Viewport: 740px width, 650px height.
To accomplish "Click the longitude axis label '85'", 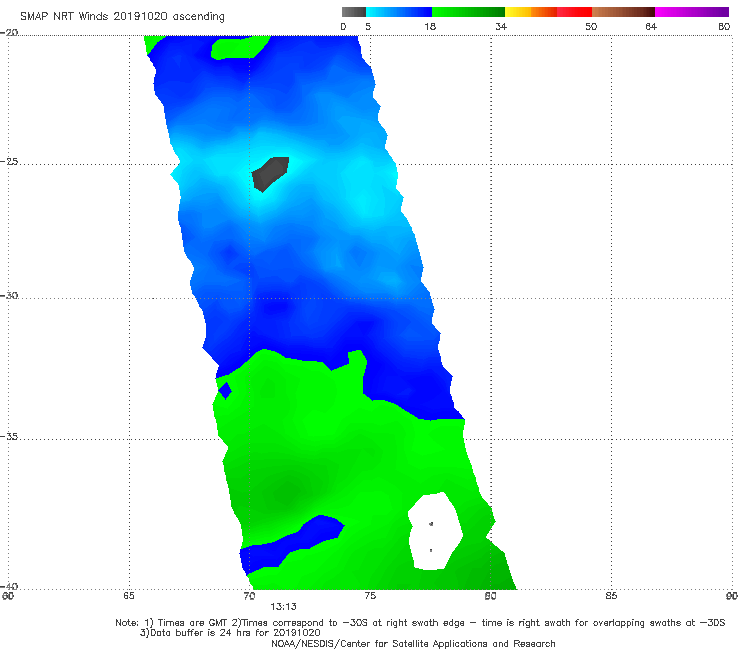I will point(611,596).
